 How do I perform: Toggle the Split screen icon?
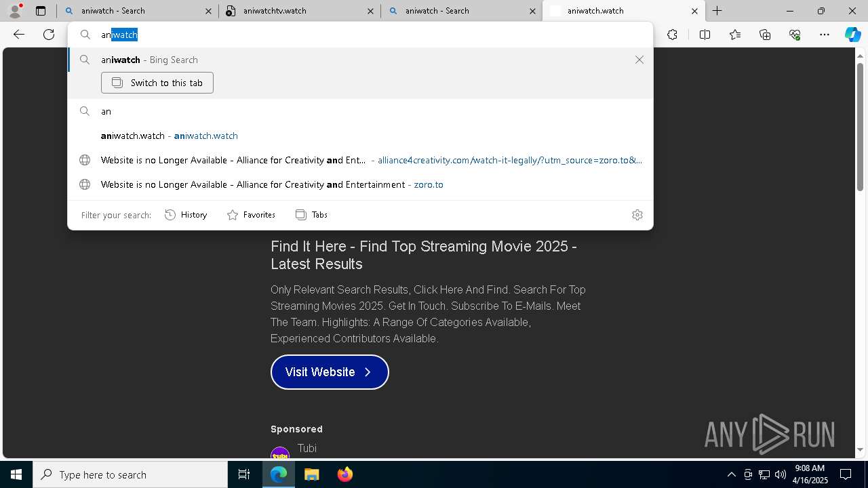705,35
